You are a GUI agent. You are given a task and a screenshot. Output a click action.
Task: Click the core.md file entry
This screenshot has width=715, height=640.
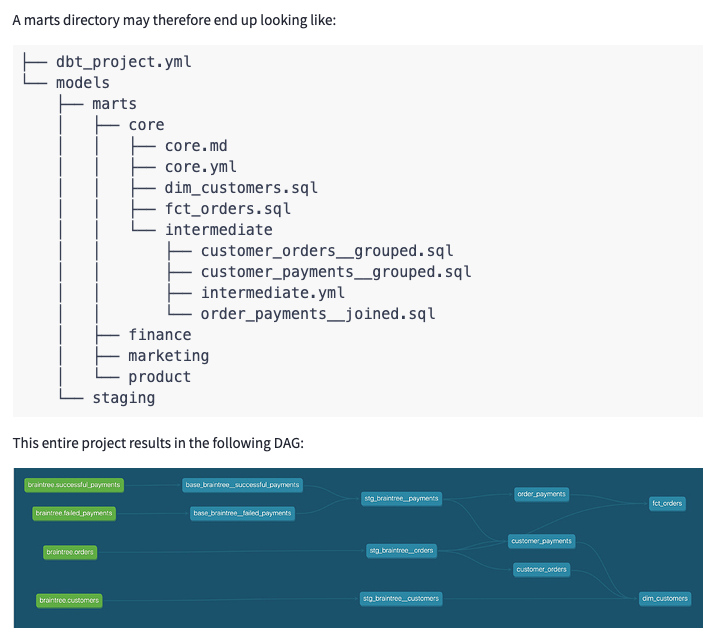coord(196,146)
